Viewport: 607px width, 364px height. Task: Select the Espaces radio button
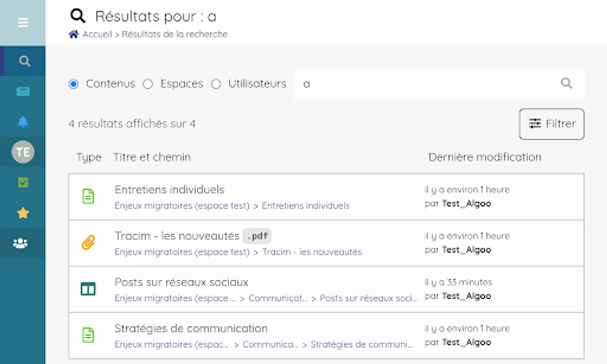(148, 84)
